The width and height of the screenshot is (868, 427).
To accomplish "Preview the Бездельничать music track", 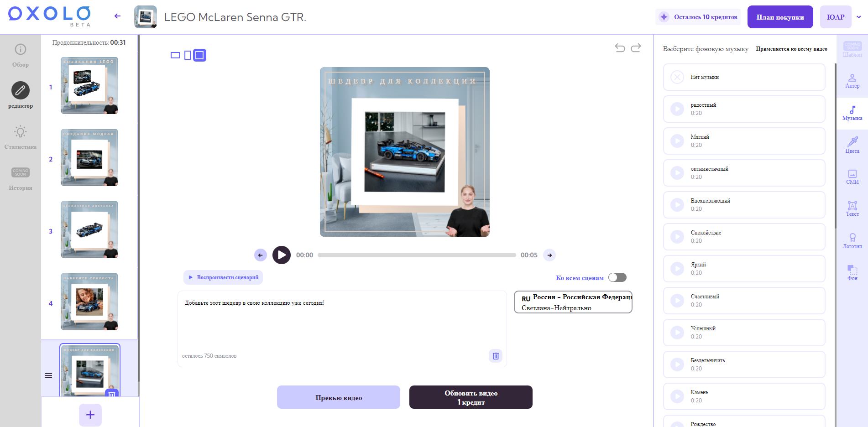I will [x=677, y=365].
